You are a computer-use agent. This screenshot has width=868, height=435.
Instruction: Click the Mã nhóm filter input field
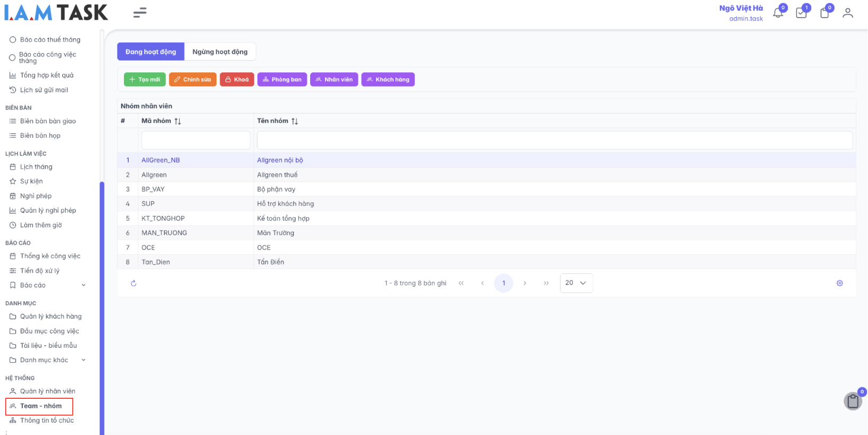[196, 140]
